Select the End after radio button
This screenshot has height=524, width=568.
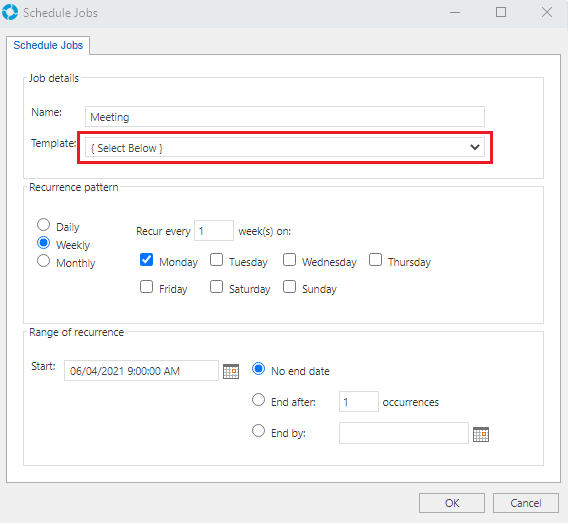(x=258, y=400)
